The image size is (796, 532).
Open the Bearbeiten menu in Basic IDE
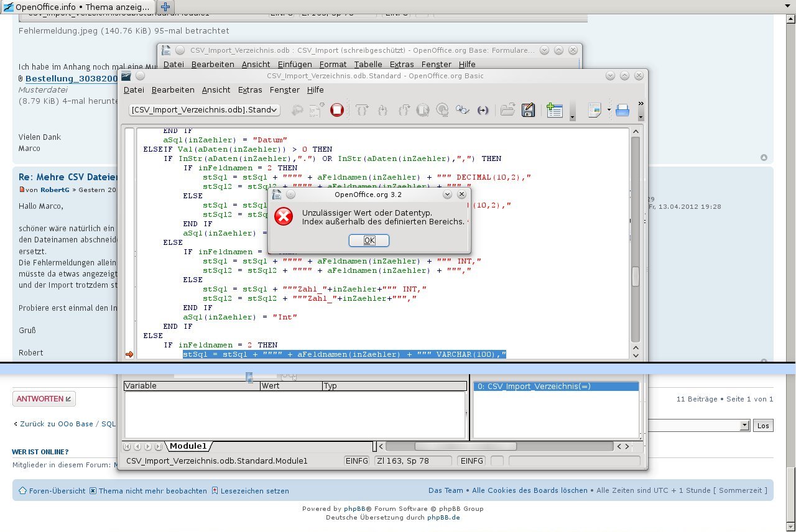click(173, 89)
